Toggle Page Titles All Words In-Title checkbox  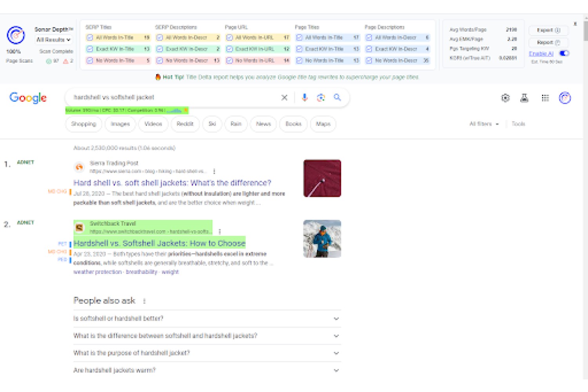tap(299, 38)
